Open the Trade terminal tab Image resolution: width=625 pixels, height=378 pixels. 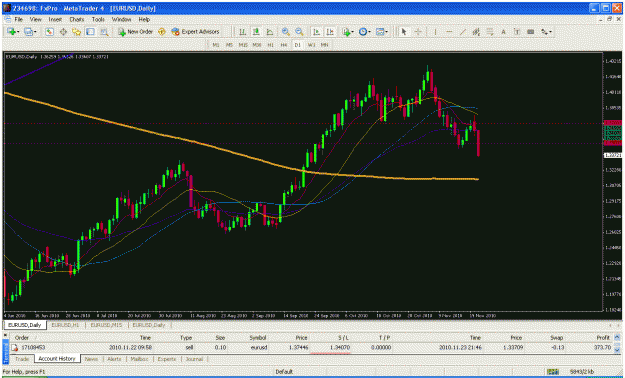pyautogui.click(x=22, y=359)
